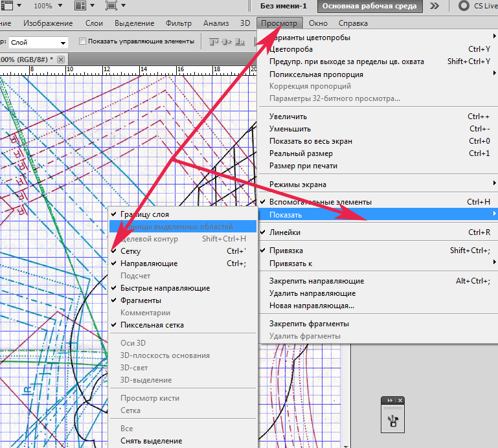498x448 pixels.
Task: Click the Основная рабочая среда workspace button
Action: click(370, 6)
